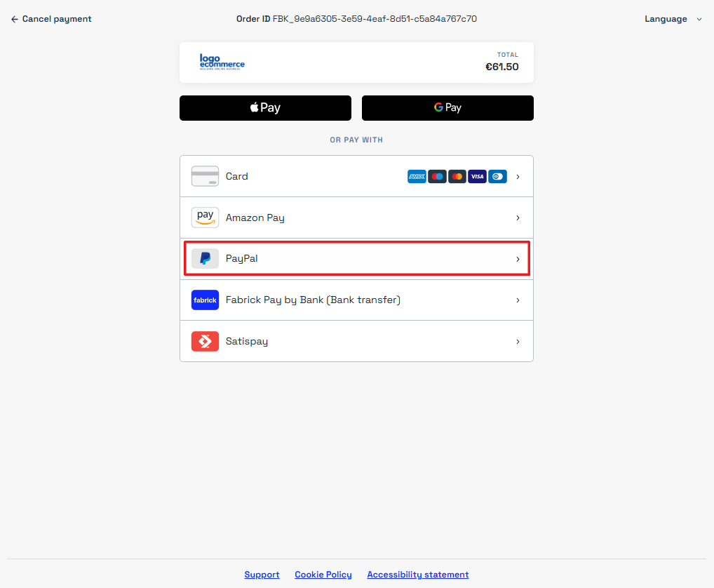Click the Cancel payment link text
Image resolution: width=714 pixels, height=588 pixels.
click(x=57, y=19)
